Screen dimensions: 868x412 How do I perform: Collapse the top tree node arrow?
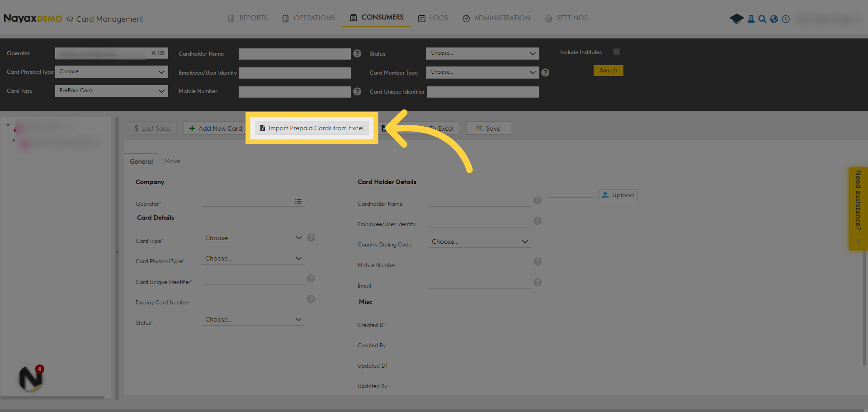pos(8,125)
